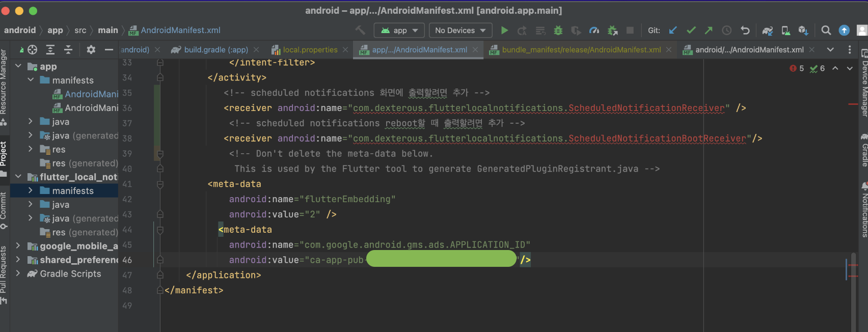Screen dimensions: 868x332
Task: Fold the comment block at line 39
Action: click(160, 153)
